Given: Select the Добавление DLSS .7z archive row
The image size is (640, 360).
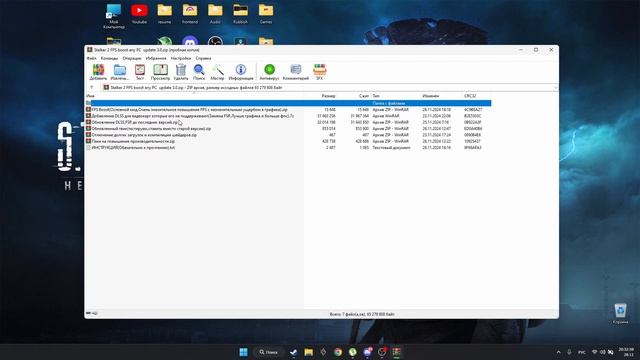Looking at the screenshot, I should (288, 116).
